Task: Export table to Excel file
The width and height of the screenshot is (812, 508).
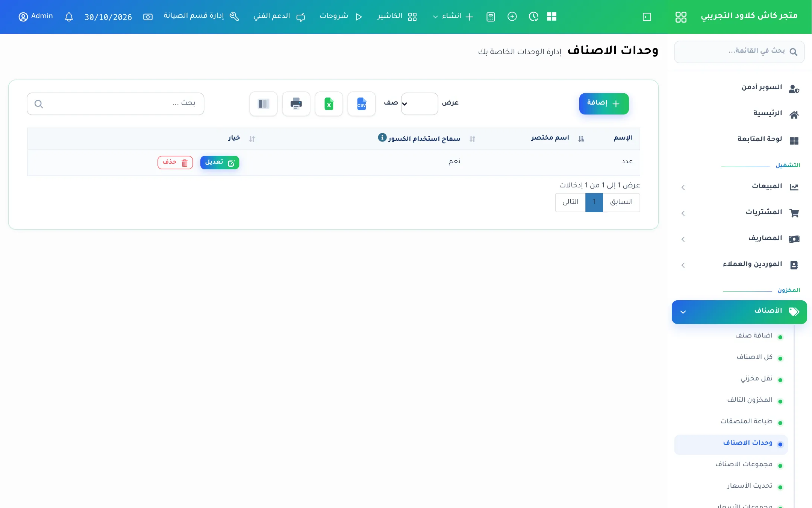Action: click(x=329, y=104)
